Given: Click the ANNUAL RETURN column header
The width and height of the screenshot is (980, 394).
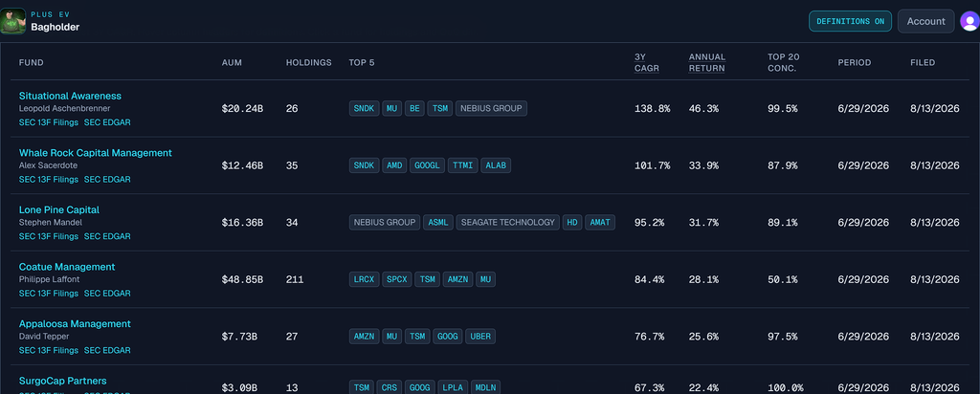Looking at the screenshot, I should pos(707,62).
